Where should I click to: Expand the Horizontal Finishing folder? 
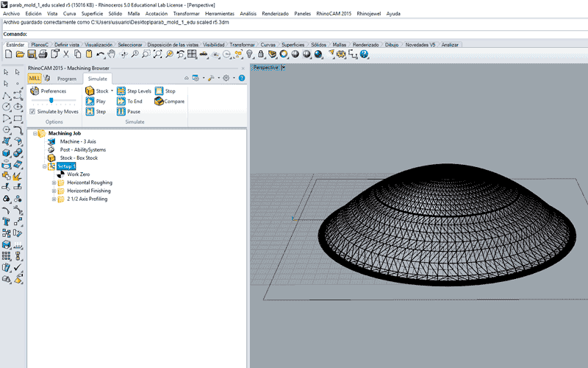click(54, 191)
